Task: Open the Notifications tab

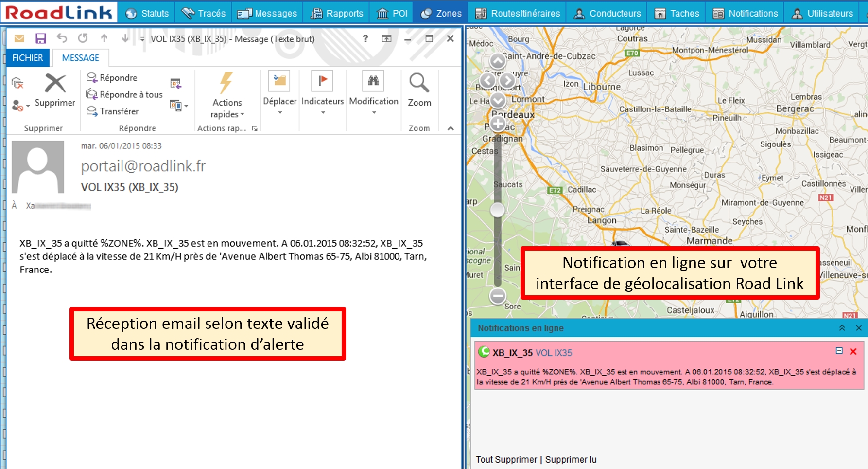Action: pos(745,13)
